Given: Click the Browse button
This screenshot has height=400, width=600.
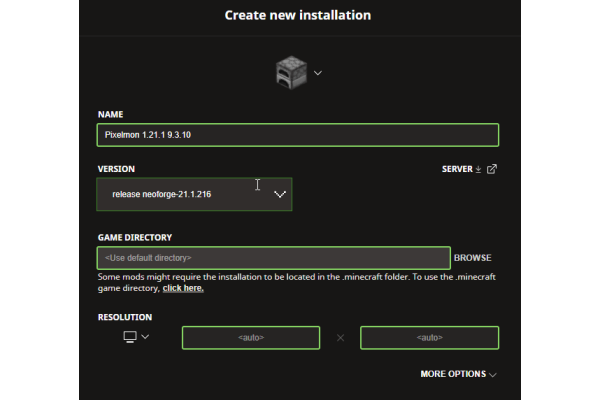Looking at the screenshot, I should 473,258.
